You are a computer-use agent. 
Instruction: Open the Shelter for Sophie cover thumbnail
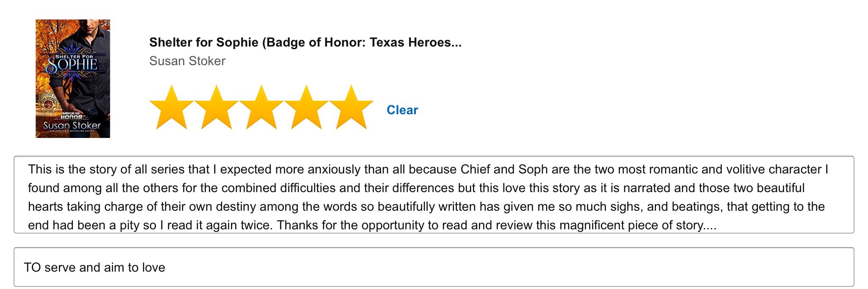pyautogui.click(x=72, y=78)
